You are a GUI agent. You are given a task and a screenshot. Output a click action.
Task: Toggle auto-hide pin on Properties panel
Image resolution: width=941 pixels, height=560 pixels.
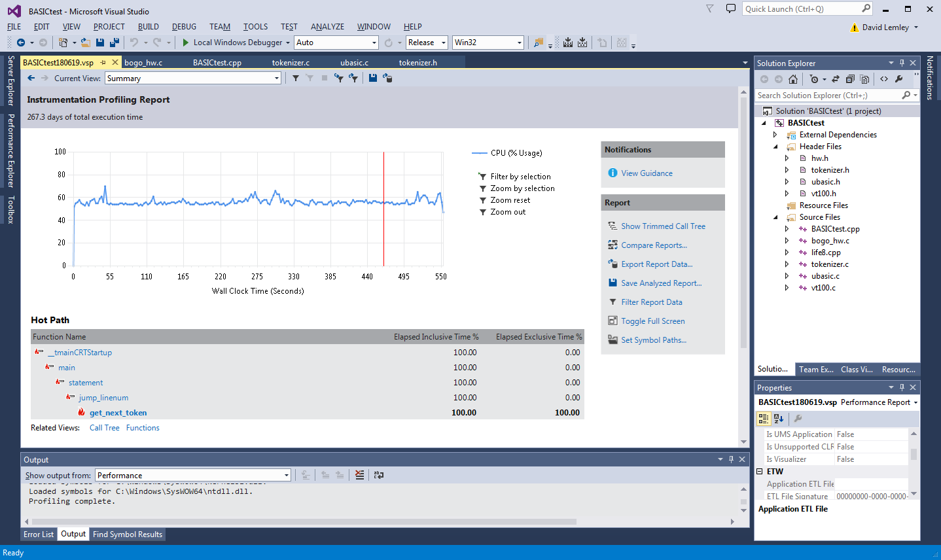click(x=902, y=387)
